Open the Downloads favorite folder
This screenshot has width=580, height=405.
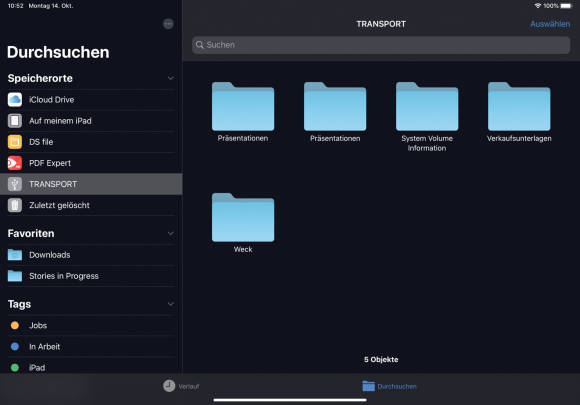pyautogui.click(x=91, y=255)
